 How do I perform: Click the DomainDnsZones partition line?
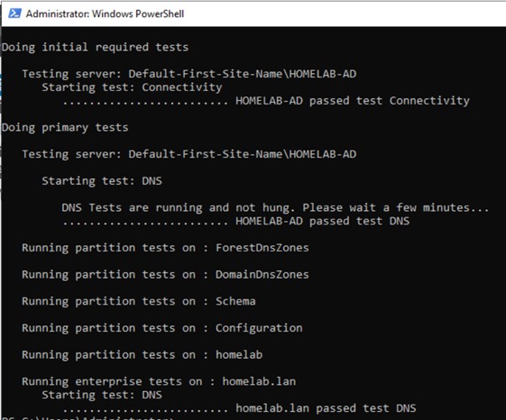(165, 275)
